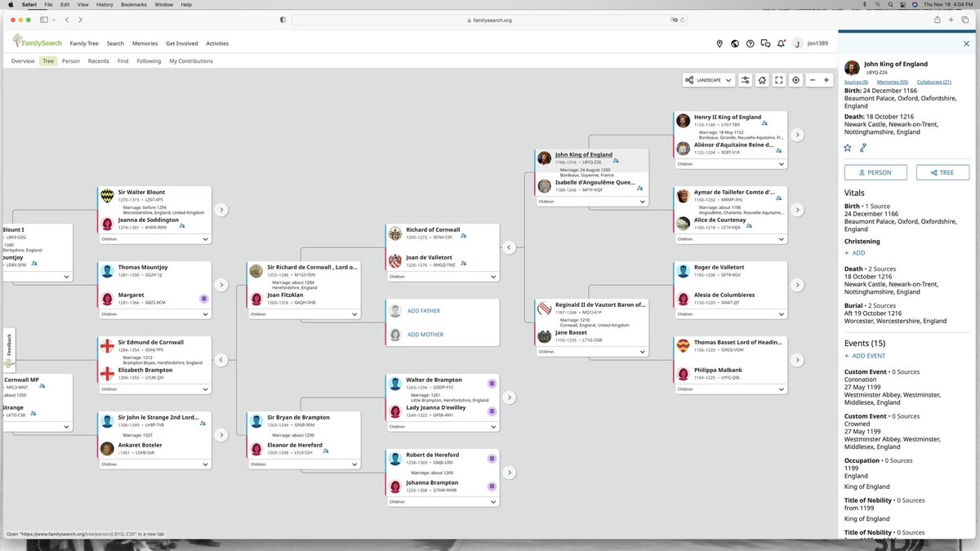Click the Safari reload page icon

[683, 20]
